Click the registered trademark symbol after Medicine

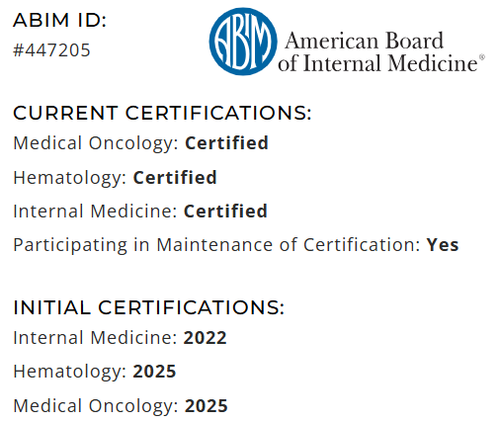(482, 58)
